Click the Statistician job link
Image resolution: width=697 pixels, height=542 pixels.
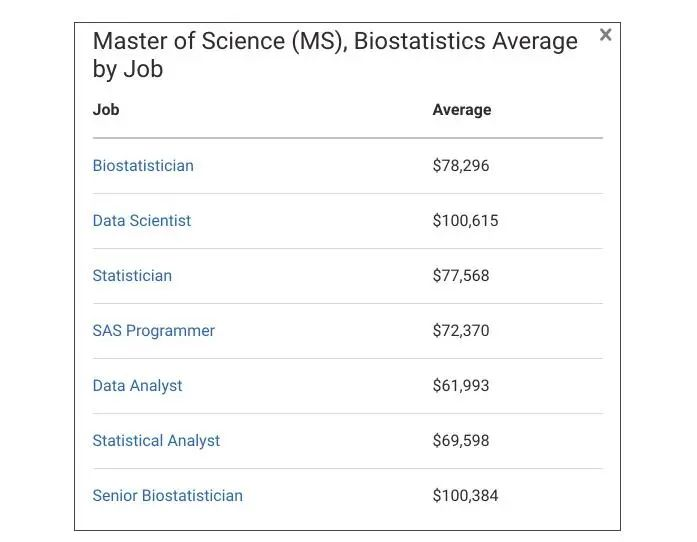click(132, 276)
